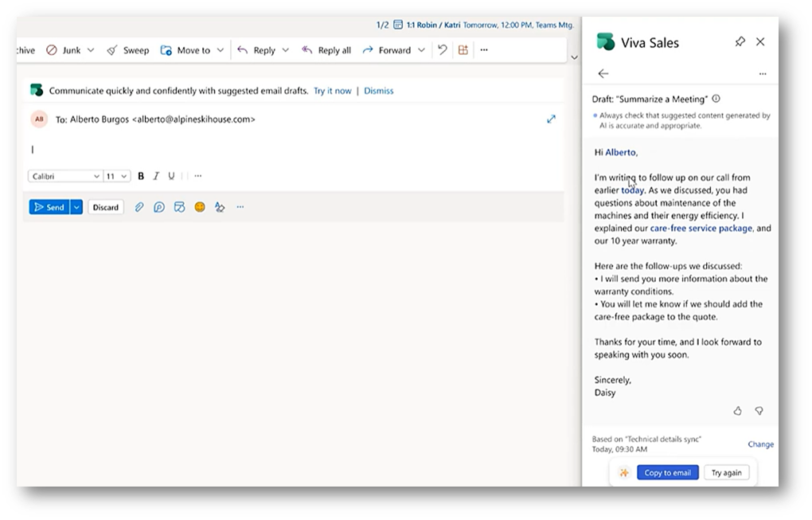Viewport: 812px width, 520px height.
Task: Mark the message as Junk
Action: pyautogui.click(x=69, y=49)
